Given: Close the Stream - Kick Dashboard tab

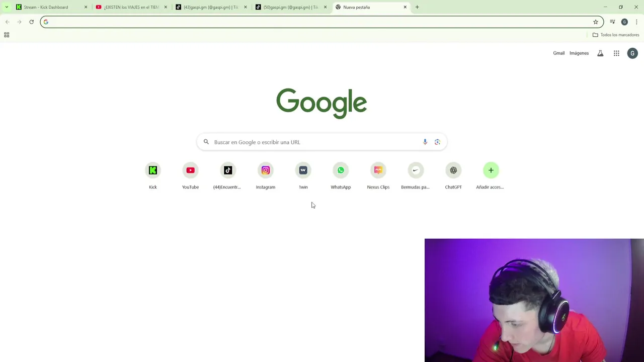Looking at the screenshot, I should click(x=86, y=7).
